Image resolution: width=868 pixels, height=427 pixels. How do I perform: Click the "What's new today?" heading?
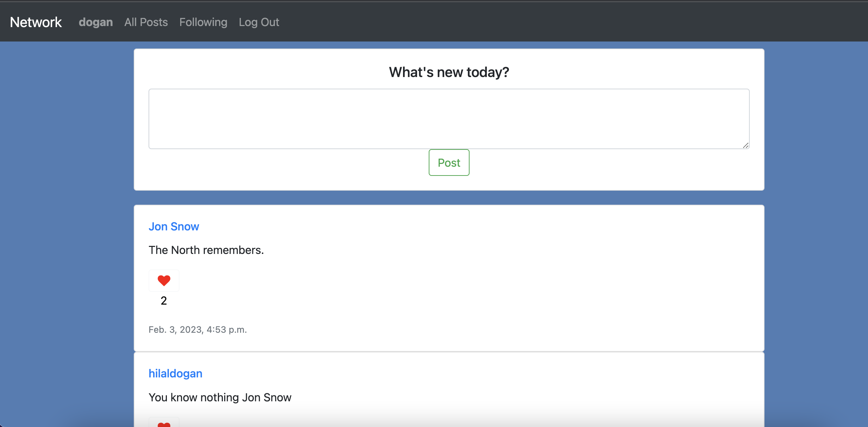click(449, 72)
